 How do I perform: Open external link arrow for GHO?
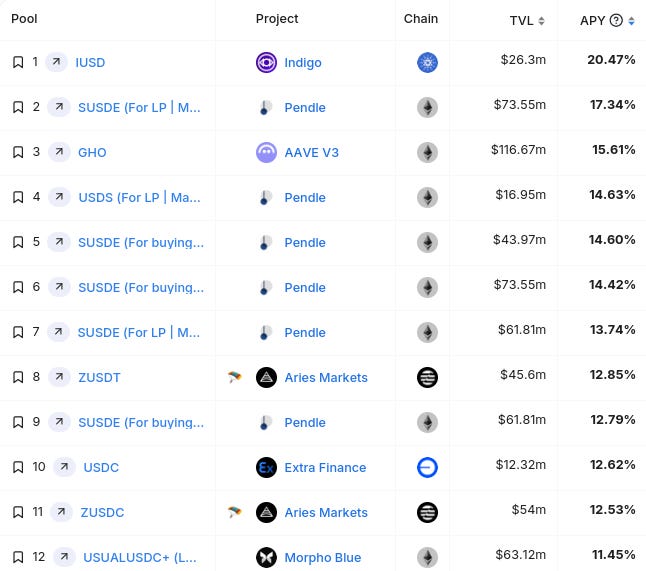(59, 152)
